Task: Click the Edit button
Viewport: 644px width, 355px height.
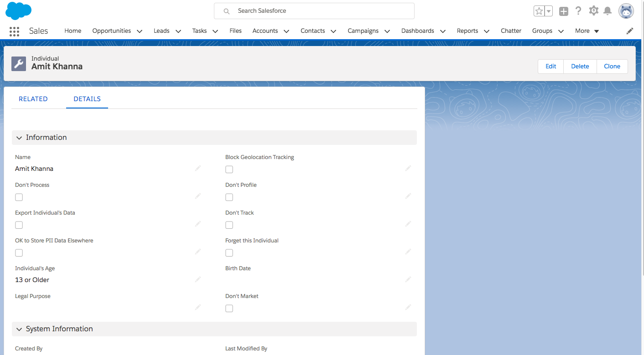Action: pyautogui.click(x=551, y=66)
